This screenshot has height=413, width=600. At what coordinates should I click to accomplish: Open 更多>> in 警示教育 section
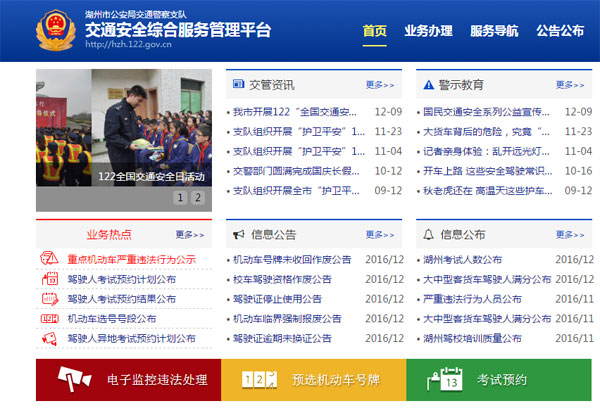(x=570, y=85)
